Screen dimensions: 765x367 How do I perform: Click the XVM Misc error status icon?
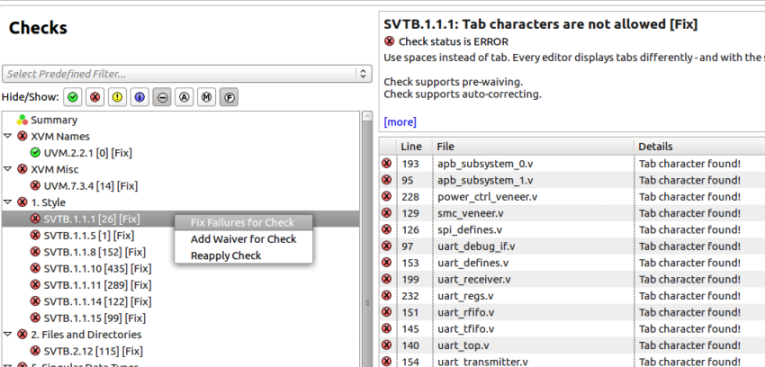22,169
